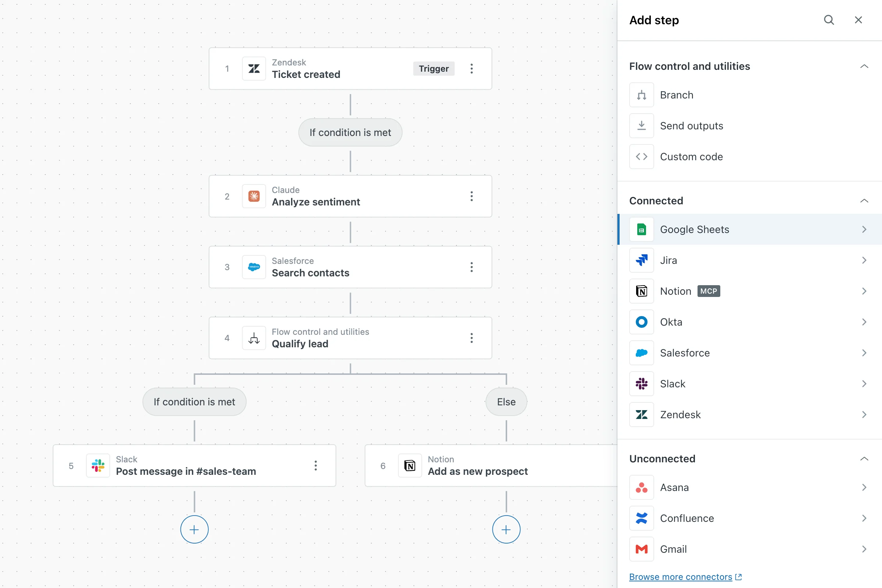Viewport: 882px width, 588px height.
Task: Expand Jira actions via its chevron
Action: [x=864, y=260]
